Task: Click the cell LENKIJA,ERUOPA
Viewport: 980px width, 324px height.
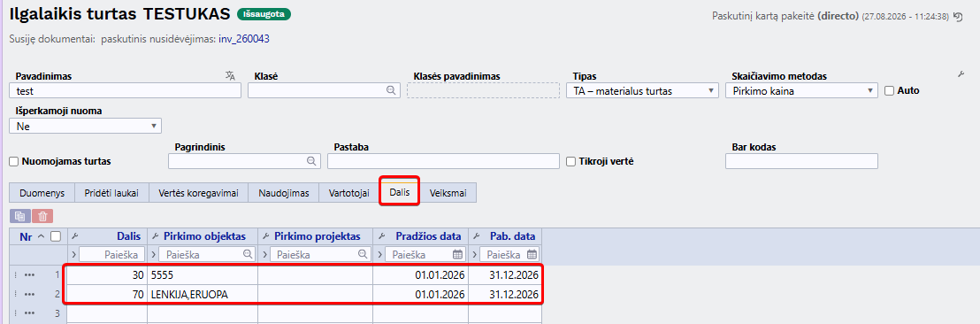Action: coord(203,294)
